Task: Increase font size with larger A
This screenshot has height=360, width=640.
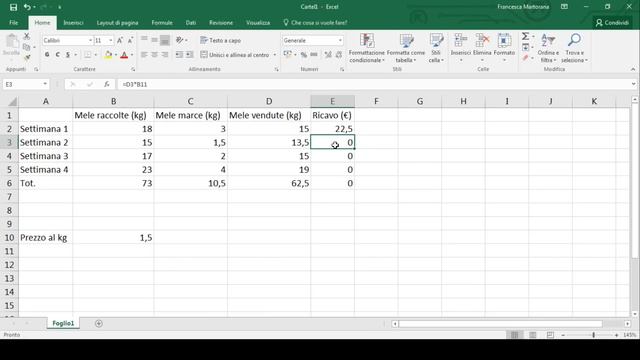Action: [x=120, y=40]
